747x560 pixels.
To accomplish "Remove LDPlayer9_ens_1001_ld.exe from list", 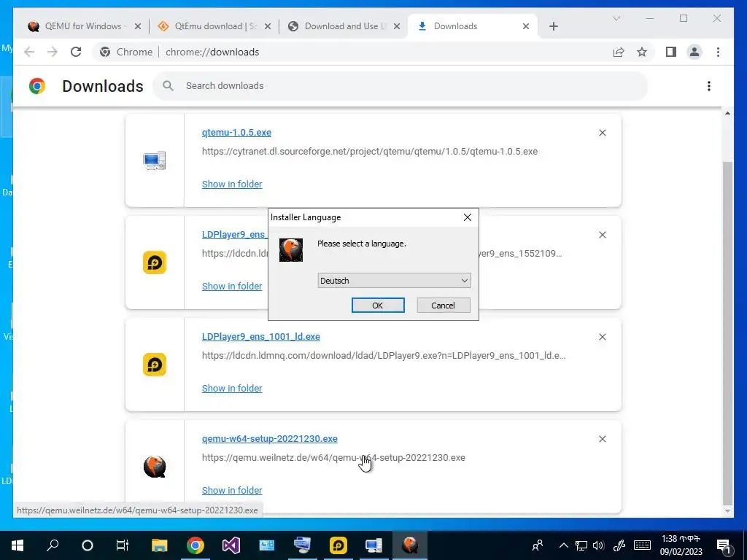I will tap(602, 337).
